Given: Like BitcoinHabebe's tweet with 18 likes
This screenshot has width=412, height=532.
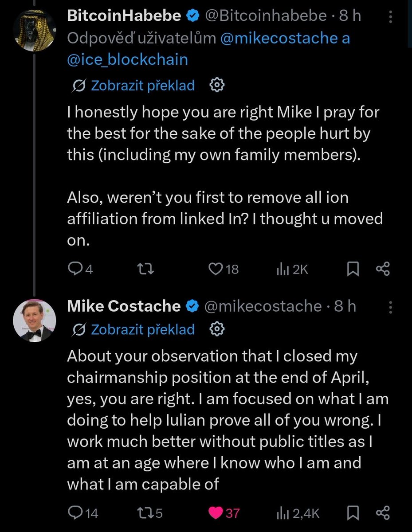Looking at the screenshot, I should [224, 269].
